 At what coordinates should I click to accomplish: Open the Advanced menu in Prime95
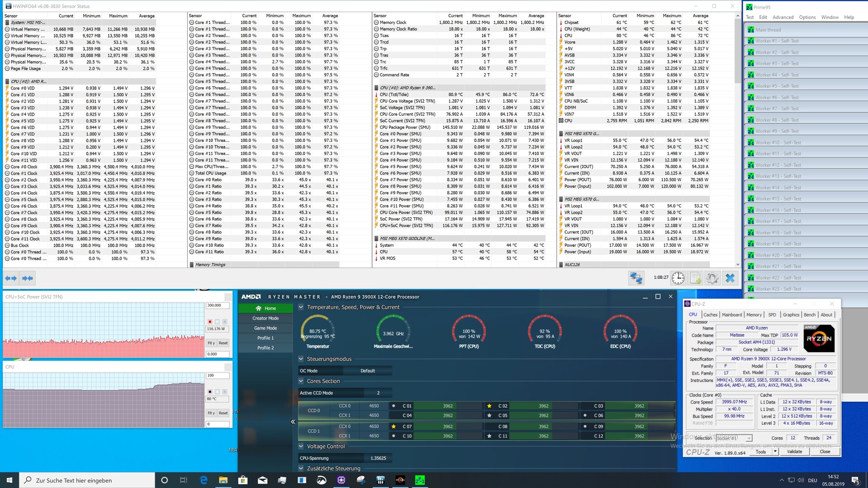783,17
